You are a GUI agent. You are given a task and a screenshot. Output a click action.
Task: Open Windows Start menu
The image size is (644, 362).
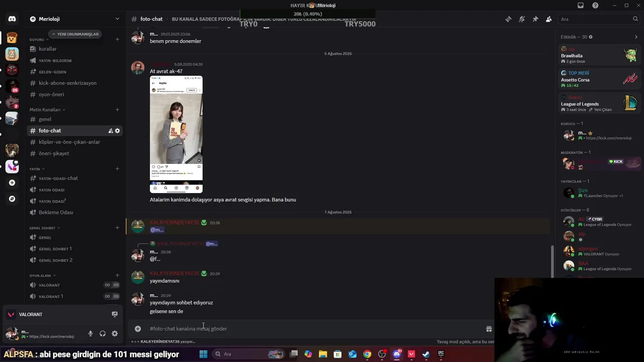[203, 354]
